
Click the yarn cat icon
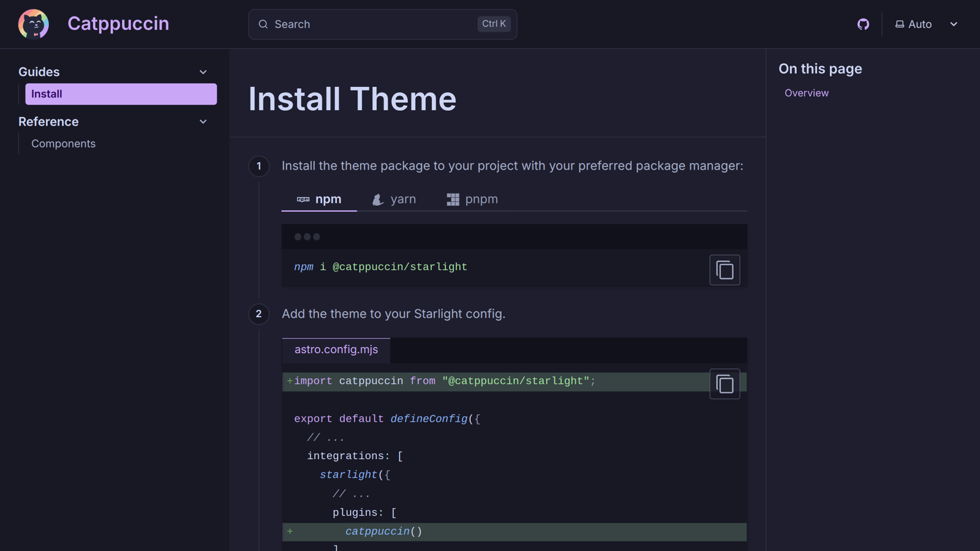(x=378, y=200)
